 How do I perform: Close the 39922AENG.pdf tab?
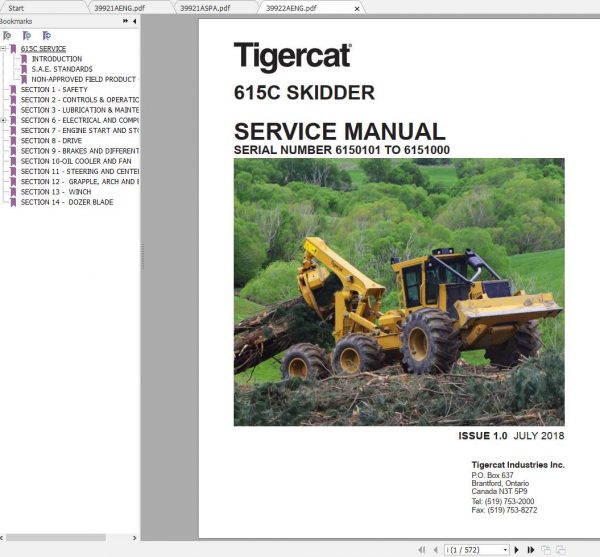[357, 8]
